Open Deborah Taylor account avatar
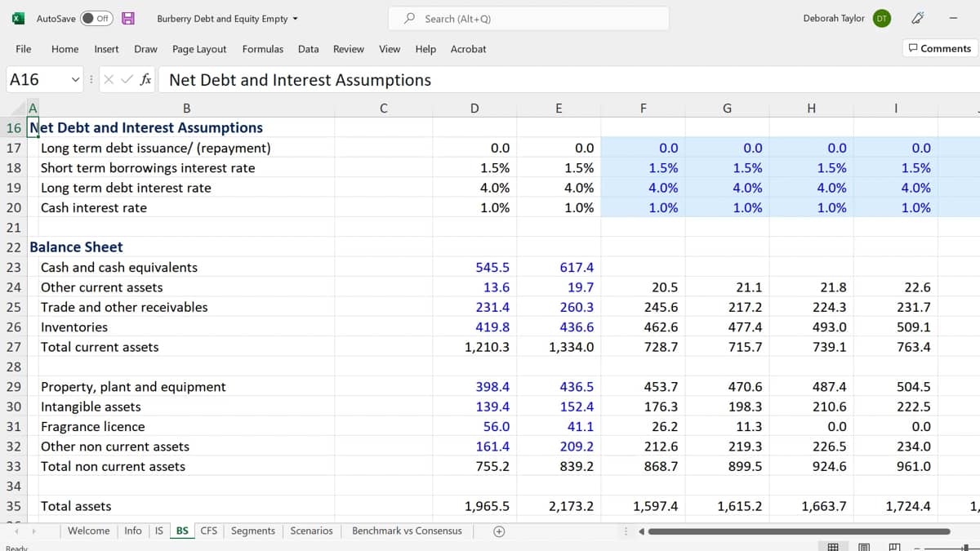 (881, 18)
